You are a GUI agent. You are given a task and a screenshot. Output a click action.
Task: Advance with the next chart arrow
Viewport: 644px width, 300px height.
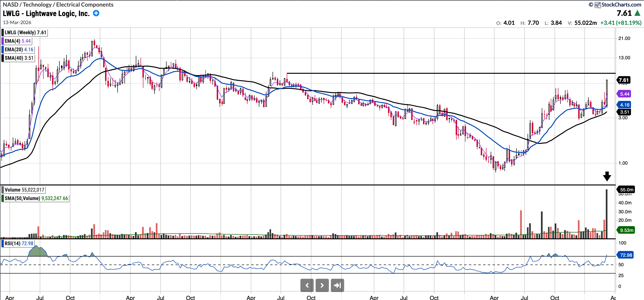click(x=322, y=285)
